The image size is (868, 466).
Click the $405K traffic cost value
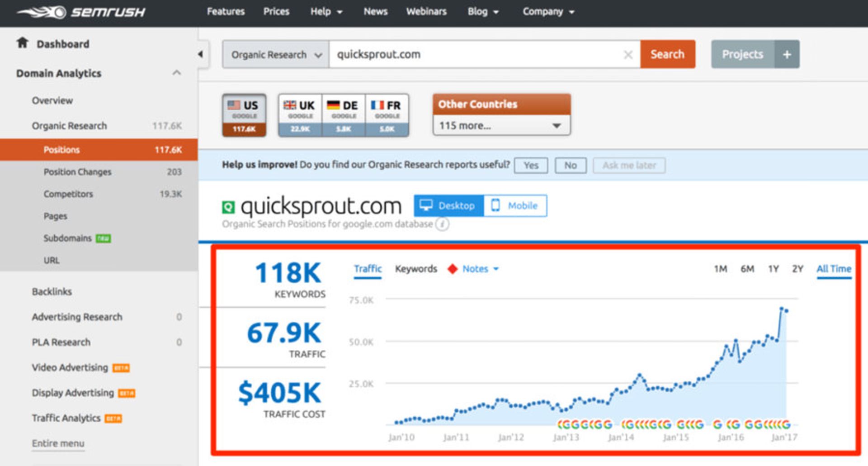pos(279,393)
